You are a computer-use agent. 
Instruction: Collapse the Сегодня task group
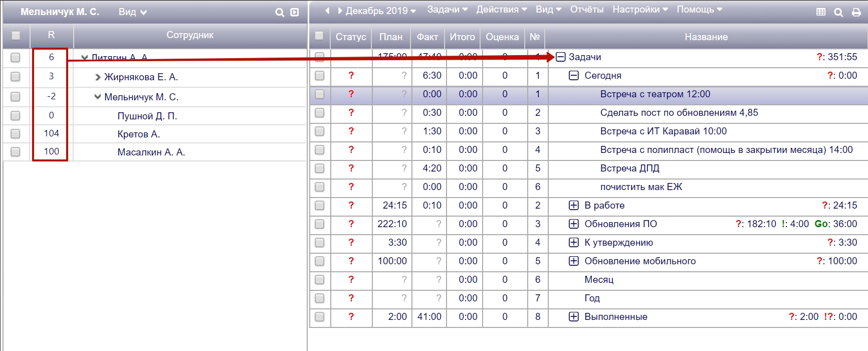[574, 76]
